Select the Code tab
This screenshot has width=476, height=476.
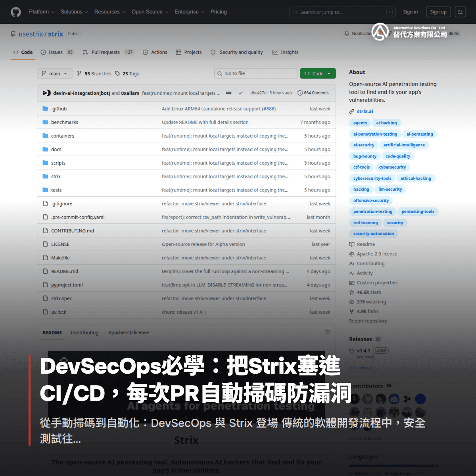pos(23,52)
